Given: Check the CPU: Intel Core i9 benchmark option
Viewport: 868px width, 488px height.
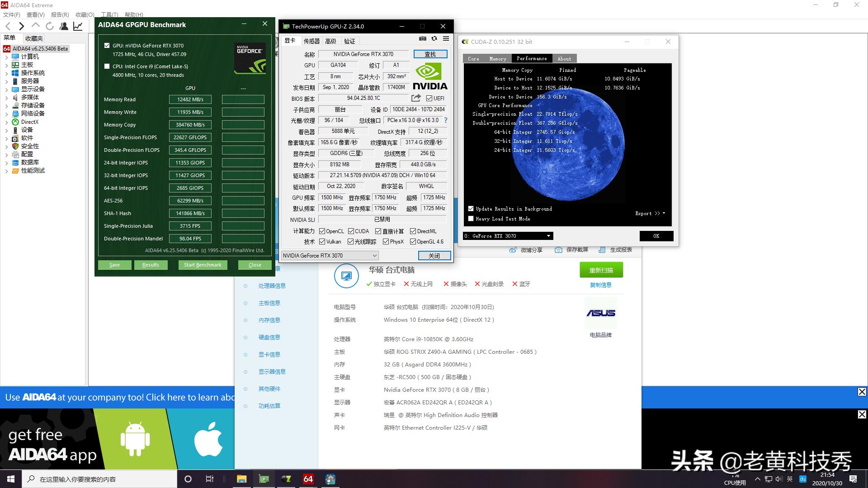Looking at the screenshot, I should click(x=107, y=66).
